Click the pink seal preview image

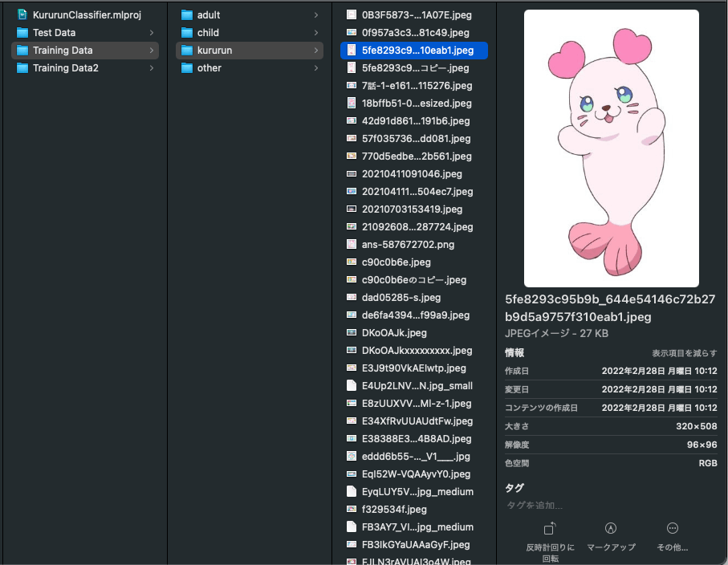[x=611, y=148]
